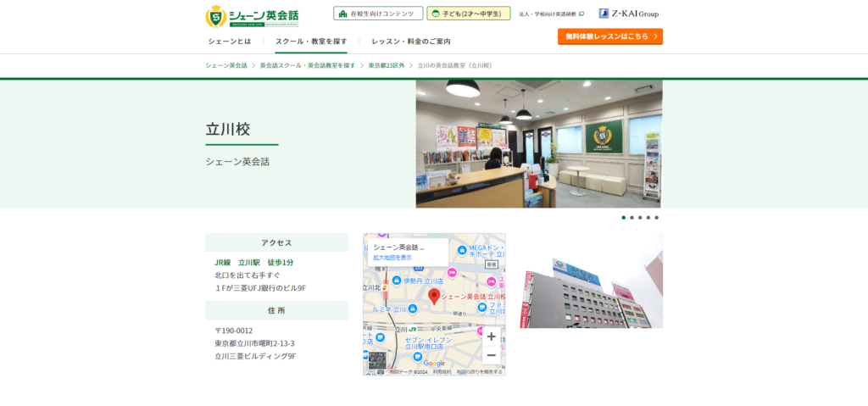
Task: Click the red location pin on map
Action: tap(435, 297)
